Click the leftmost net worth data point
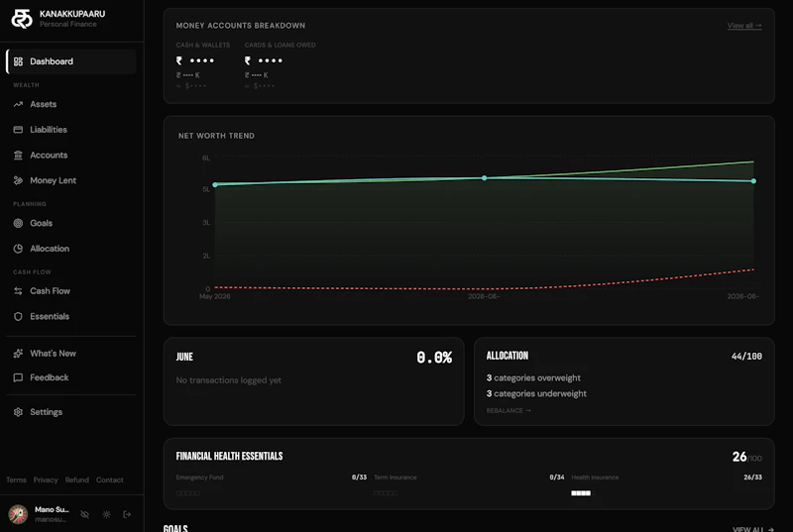 (x=215, y=185)
